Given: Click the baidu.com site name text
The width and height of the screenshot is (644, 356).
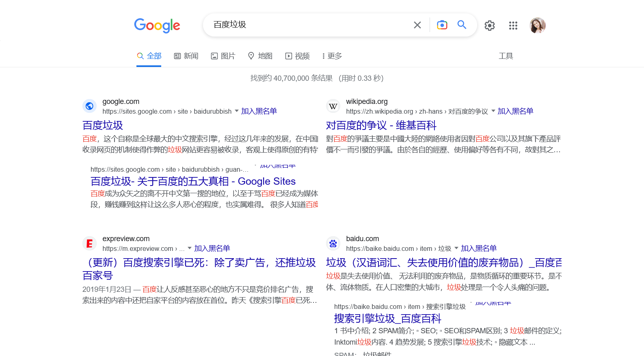Looking at the screenshot, I should [x=363, y=239].
